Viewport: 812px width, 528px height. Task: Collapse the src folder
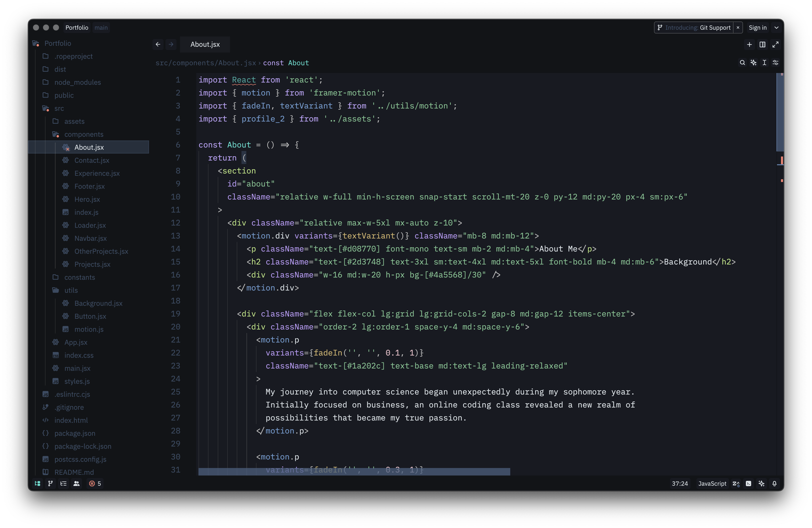point(89,108)
